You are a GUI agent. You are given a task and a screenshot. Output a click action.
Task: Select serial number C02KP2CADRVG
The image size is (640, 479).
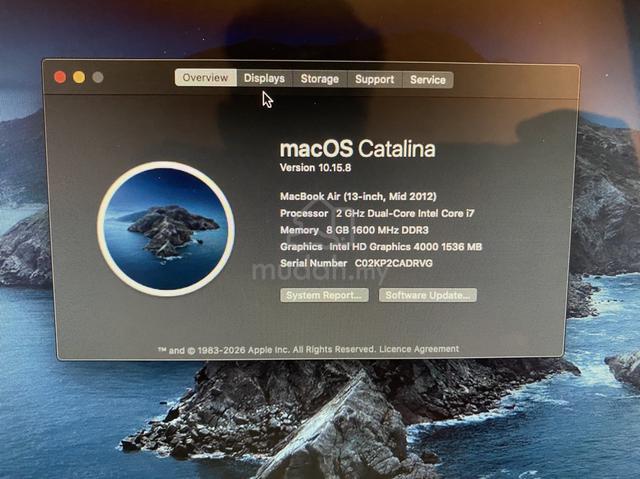coord(393,263)
